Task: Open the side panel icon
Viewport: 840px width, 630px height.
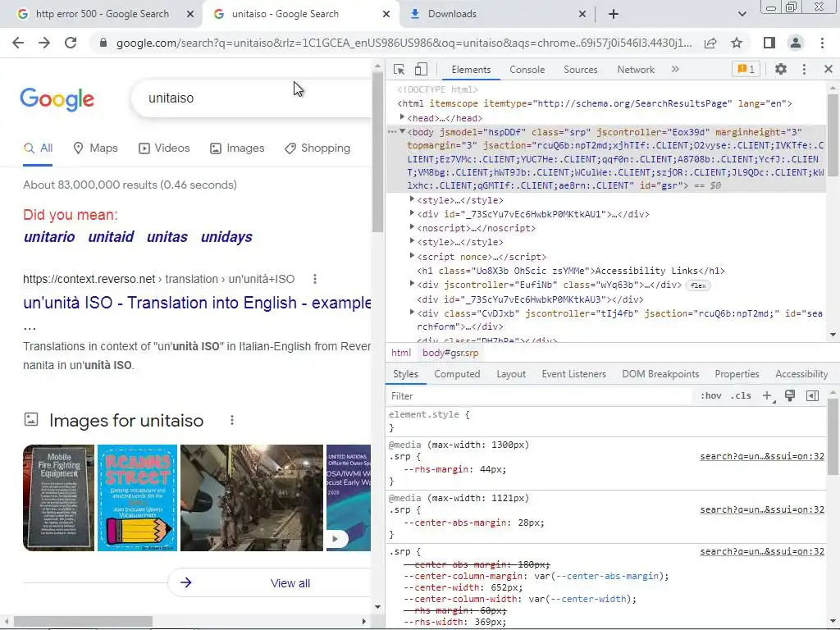Action: pos(769,43)
